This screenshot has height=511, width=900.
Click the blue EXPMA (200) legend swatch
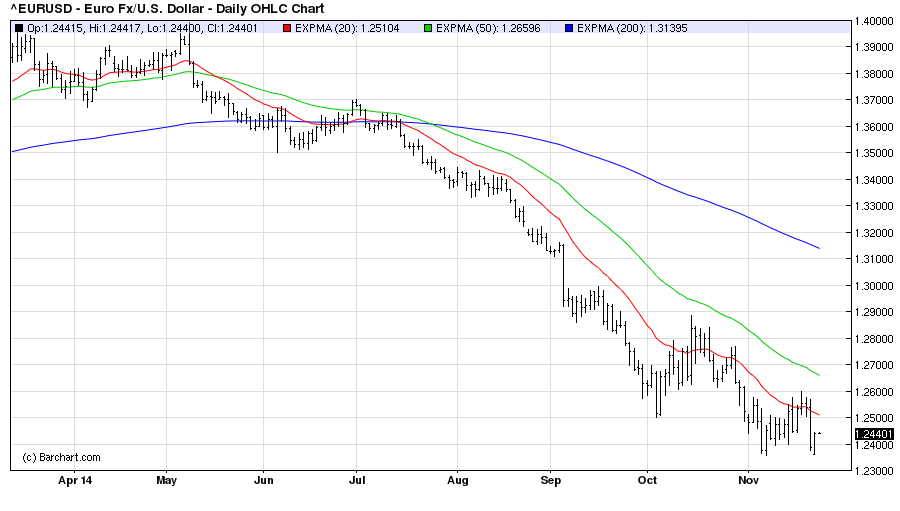tap(569, 28)
